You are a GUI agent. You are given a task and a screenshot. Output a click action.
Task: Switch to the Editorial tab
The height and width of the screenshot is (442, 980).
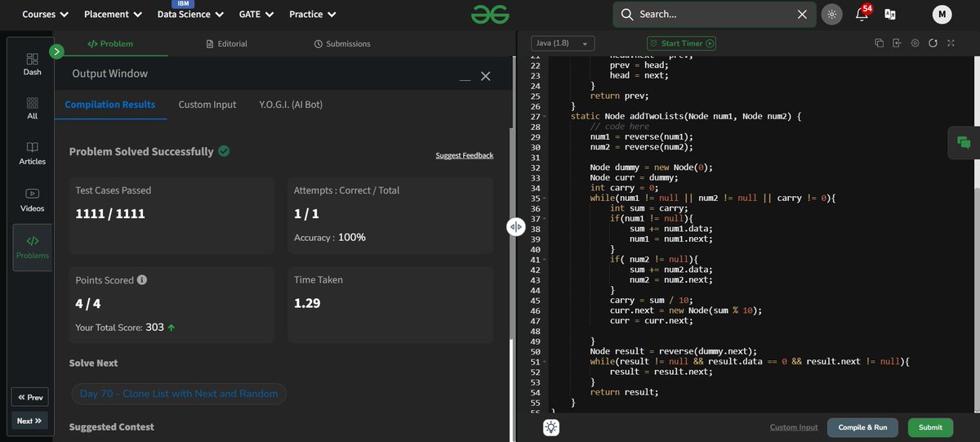coord(227,43)
